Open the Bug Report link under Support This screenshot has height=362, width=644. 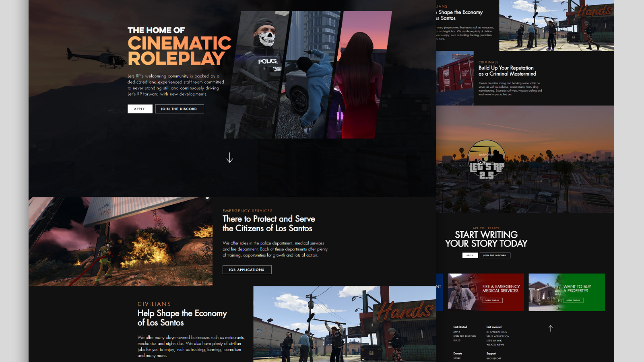tap(493, 358)
